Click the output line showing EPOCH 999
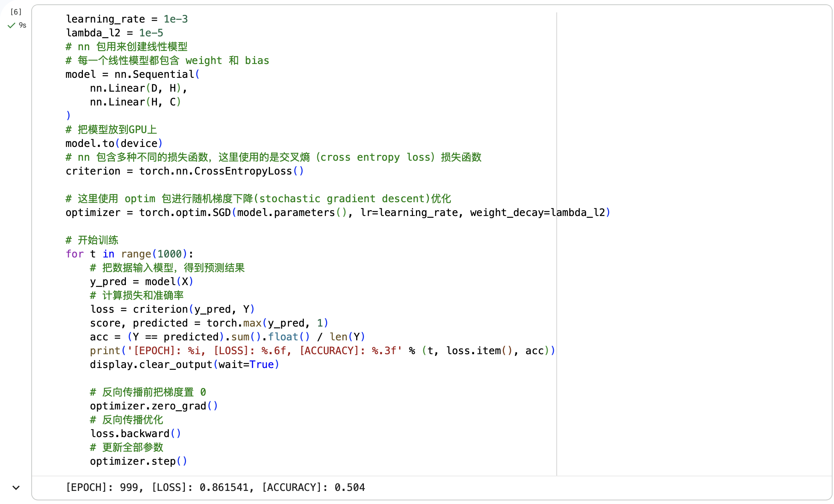This screenshot has width=834, height=504. 215,487
